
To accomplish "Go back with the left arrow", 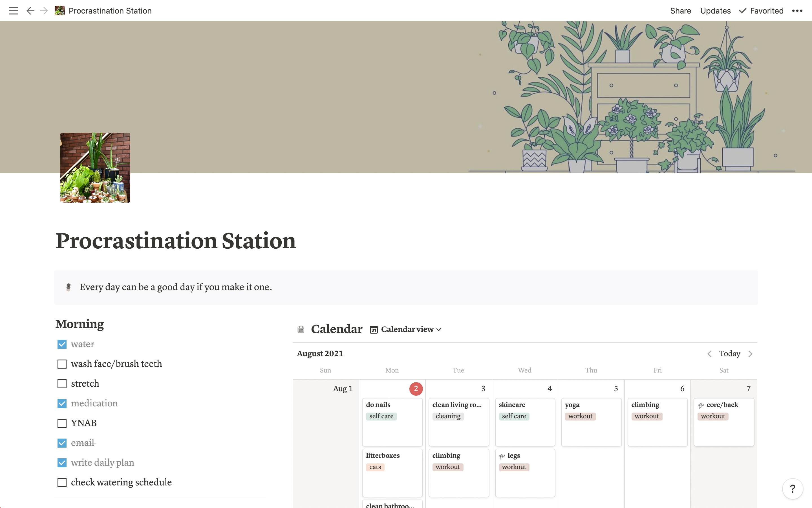I will [x=30, y=11].
